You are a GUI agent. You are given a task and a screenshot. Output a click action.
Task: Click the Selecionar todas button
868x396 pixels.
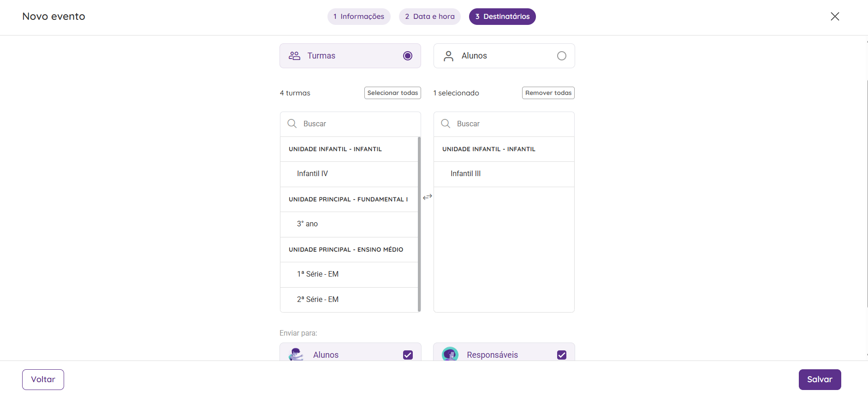pos(392,93)
